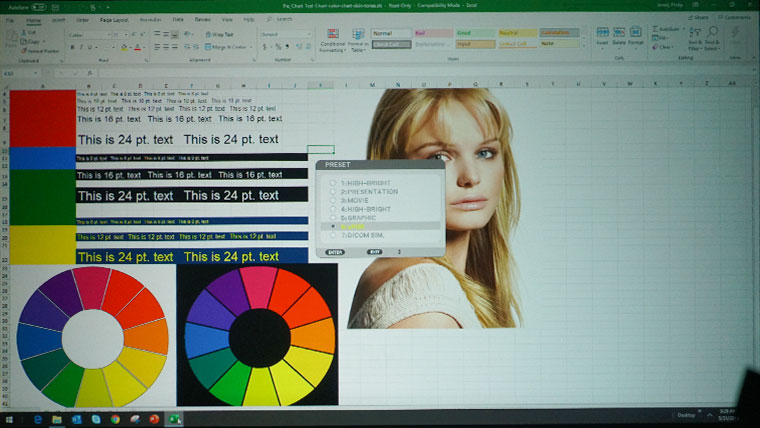Open the number format dropdown
This screenshot has height=428, width=760.
coord(309,34)
